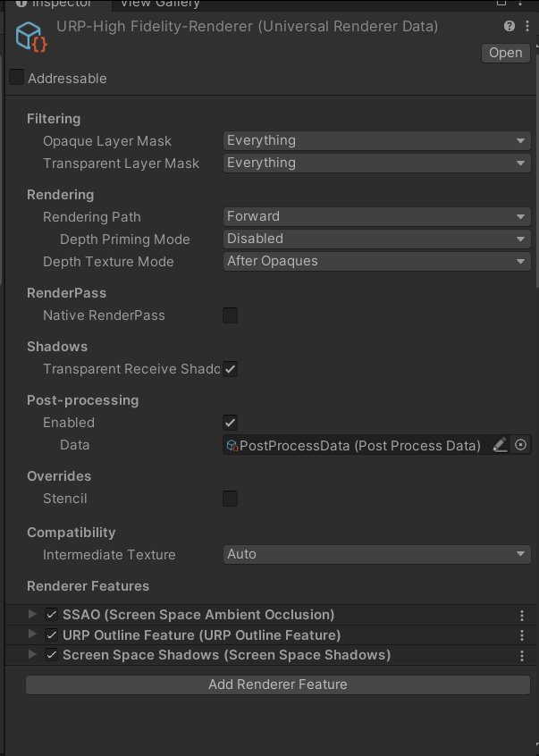The image size is (539, 756).
Task: Click the Add Renderer Feature button
Action: click(277, 685)
